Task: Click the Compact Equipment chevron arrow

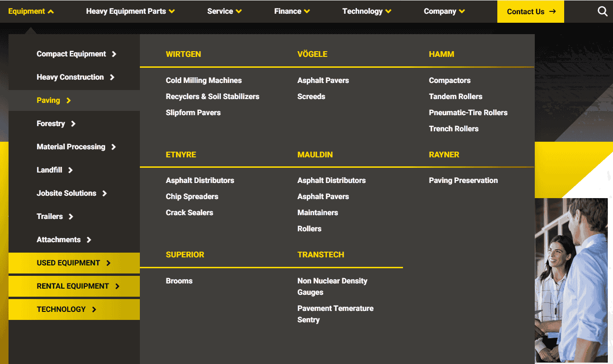Action: coord(114,54)
